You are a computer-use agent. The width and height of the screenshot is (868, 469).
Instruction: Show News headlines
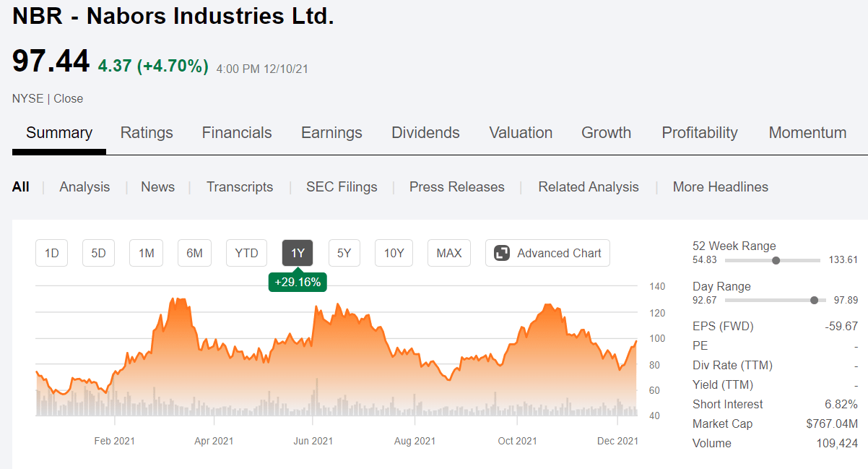157,187
